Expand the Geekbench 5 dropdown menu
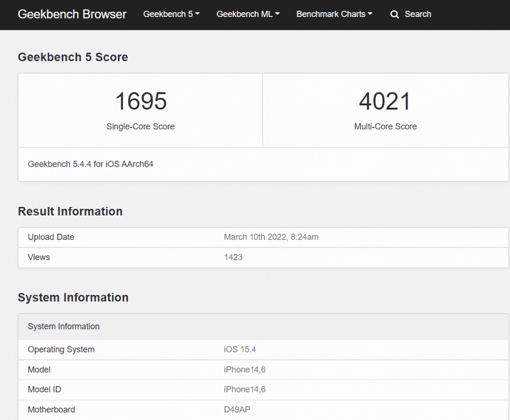The width and height of the screenshot is (510, 420). coord(171,14)
